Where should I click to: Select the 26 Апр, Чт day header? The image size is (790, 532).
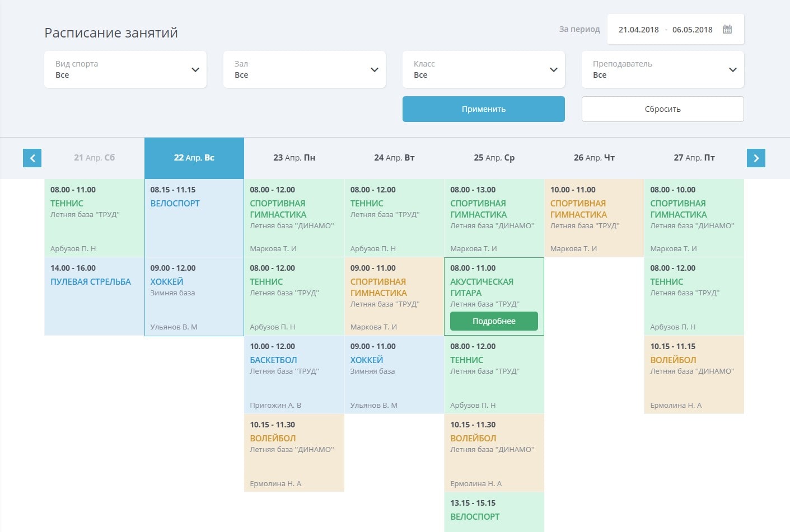(x=594, y=158)
